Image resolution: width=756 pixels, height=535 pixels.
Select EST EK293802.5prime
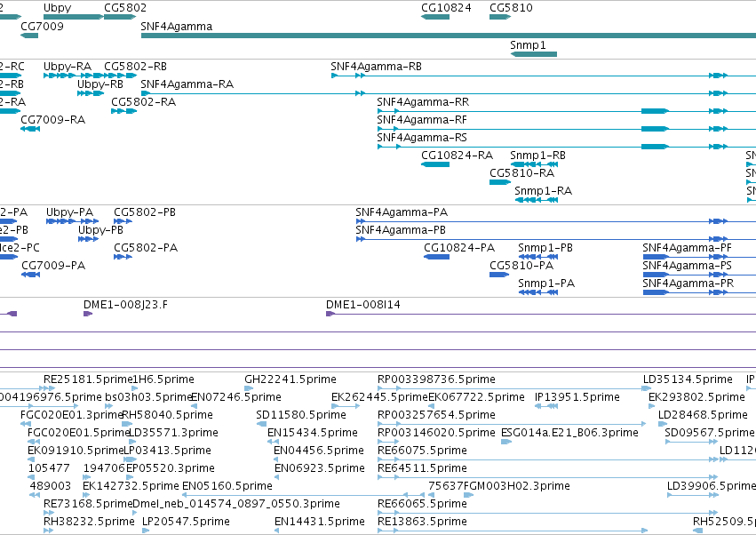click(x=652, y=406)
